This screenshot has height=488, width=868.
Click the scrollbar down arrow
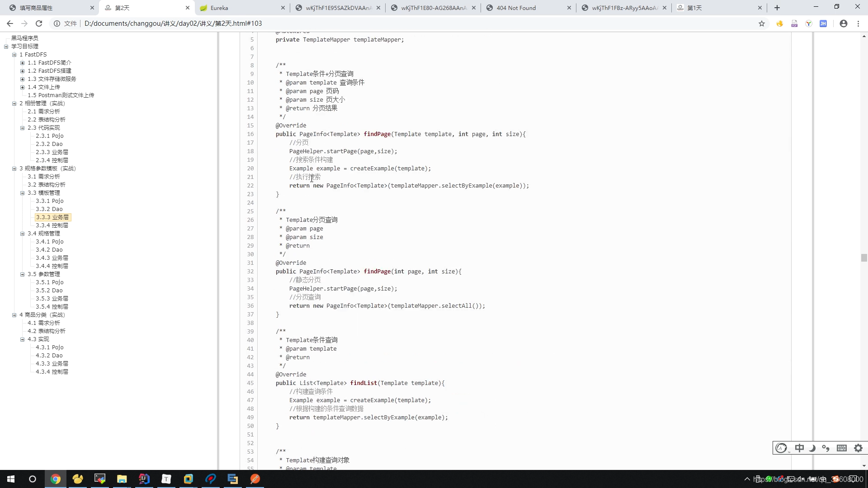pos(864,466)
